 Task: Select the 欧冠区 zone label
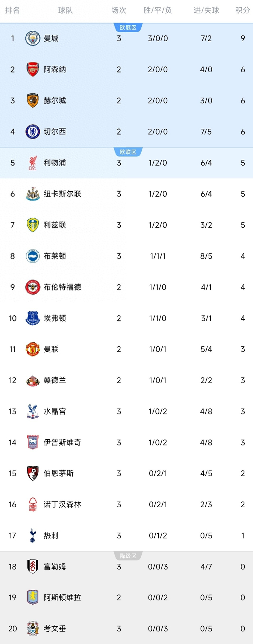(128, 27)
